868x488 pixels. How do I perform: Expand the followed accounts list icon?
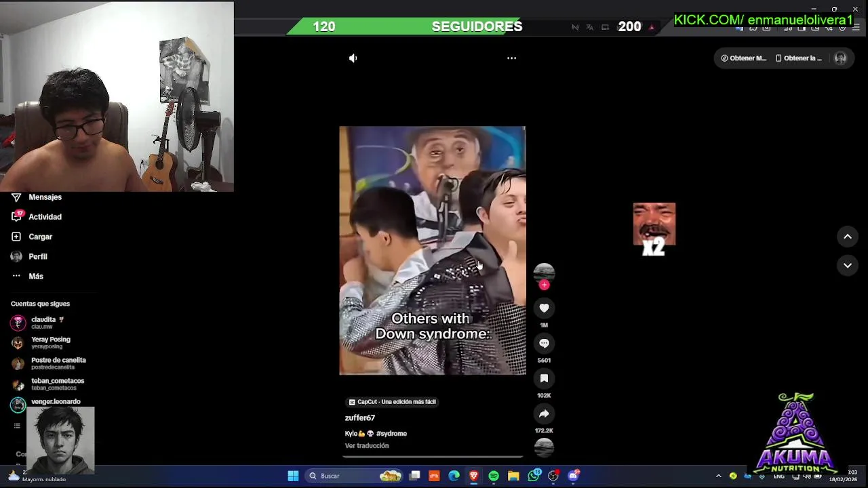pyautogui.click(x=17, y=426)
